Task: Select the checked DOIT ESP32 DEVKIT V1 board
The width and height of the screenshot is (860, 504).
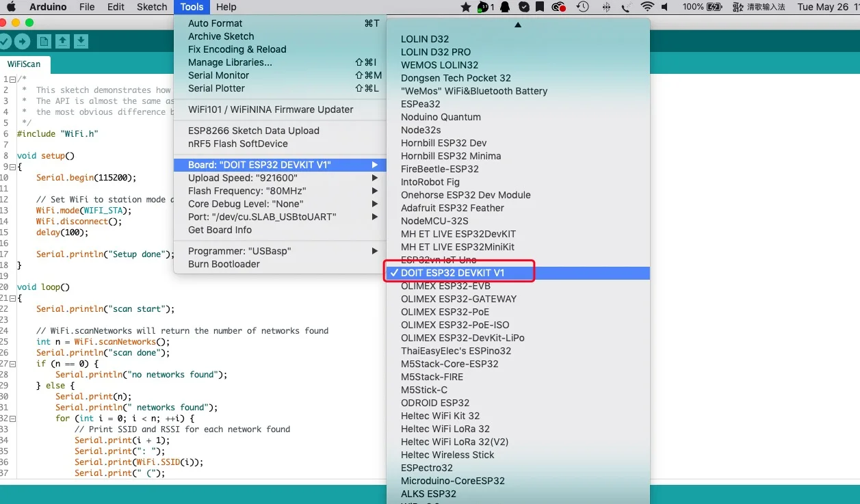Action: 452,273
